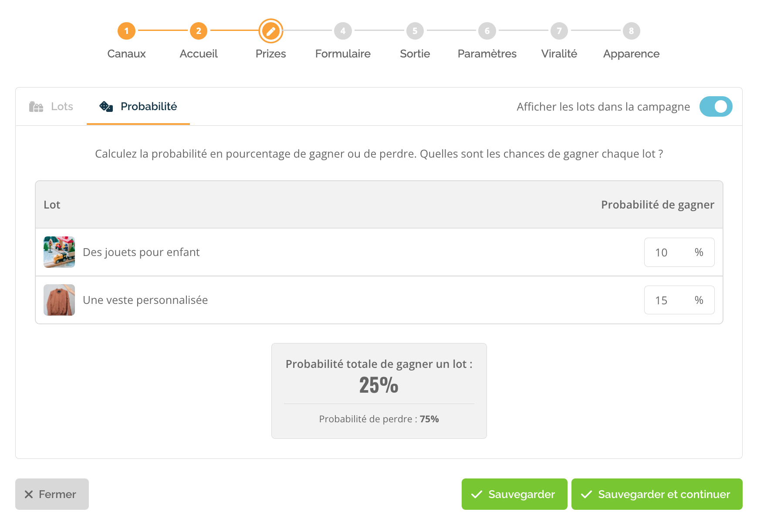
Task: Click the toys prize thumbnail
Action: (x=59, y=252)
